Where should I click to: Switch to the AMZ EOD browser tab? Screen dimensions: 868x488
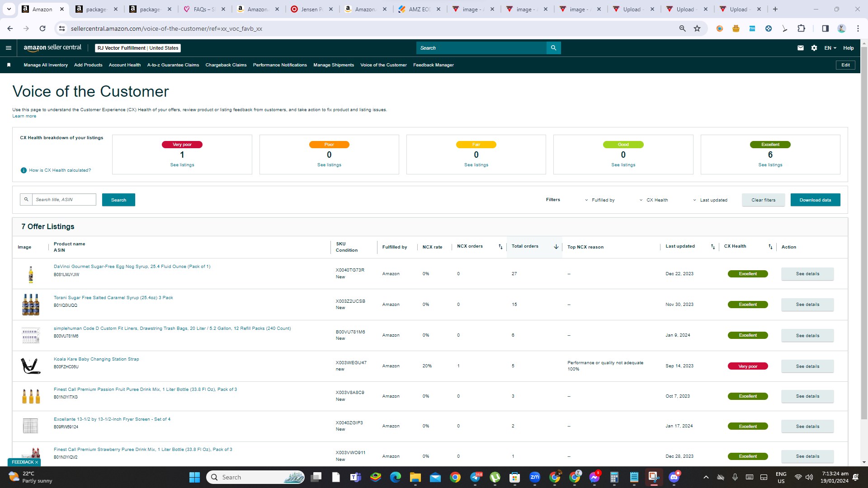click(x=419, y=9)
